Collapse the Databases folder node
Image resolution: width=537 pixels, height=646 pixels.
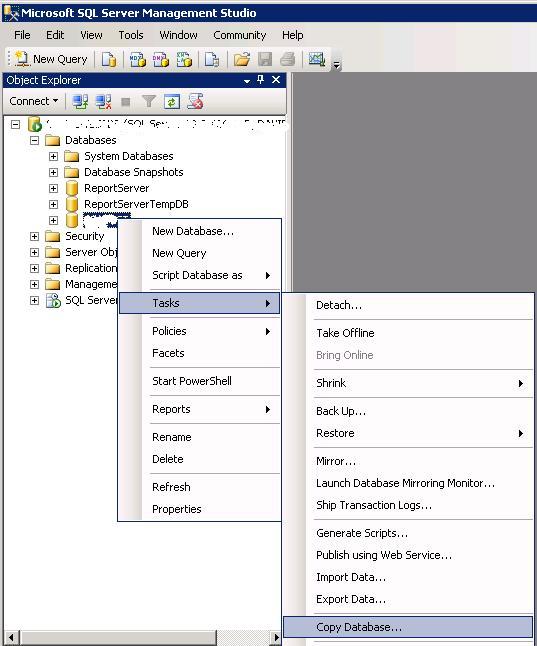[x=34, y=140]
